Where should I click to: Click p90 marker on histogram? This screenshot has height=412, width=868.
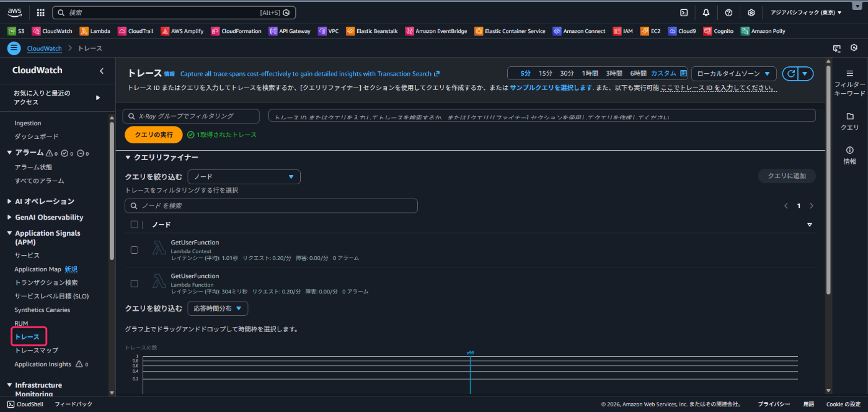tap(470, 353)
